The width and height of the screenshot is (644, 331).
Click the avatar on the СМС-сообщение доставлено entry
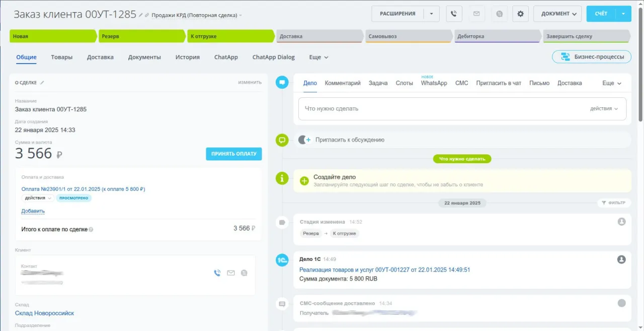(x=621, y=303)
